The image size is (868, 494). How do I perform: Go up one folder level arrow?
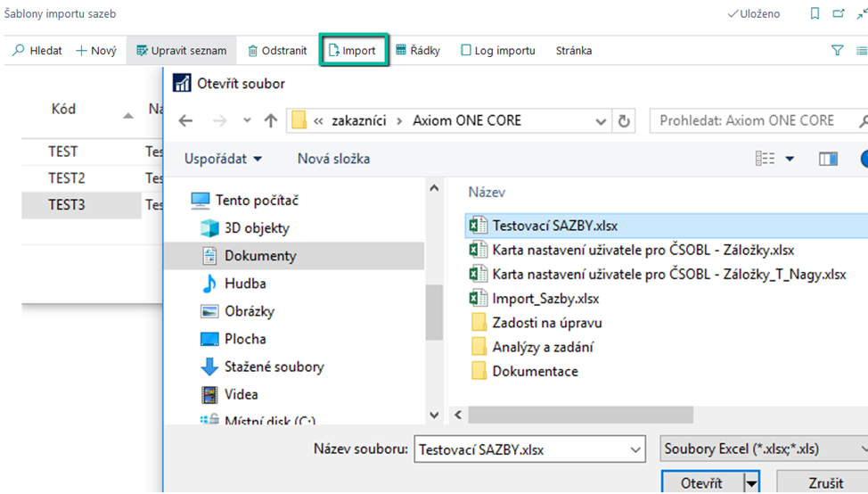[271, 121]
